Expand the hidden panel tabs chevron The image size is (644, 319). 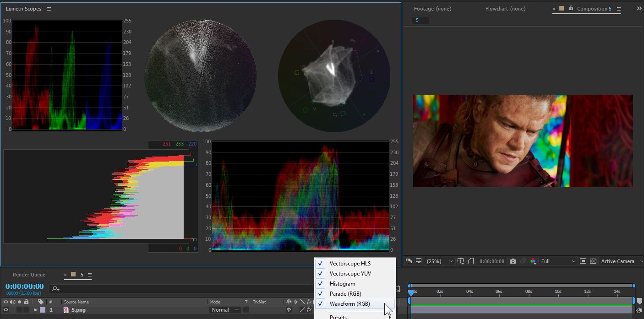coord(639,9)
